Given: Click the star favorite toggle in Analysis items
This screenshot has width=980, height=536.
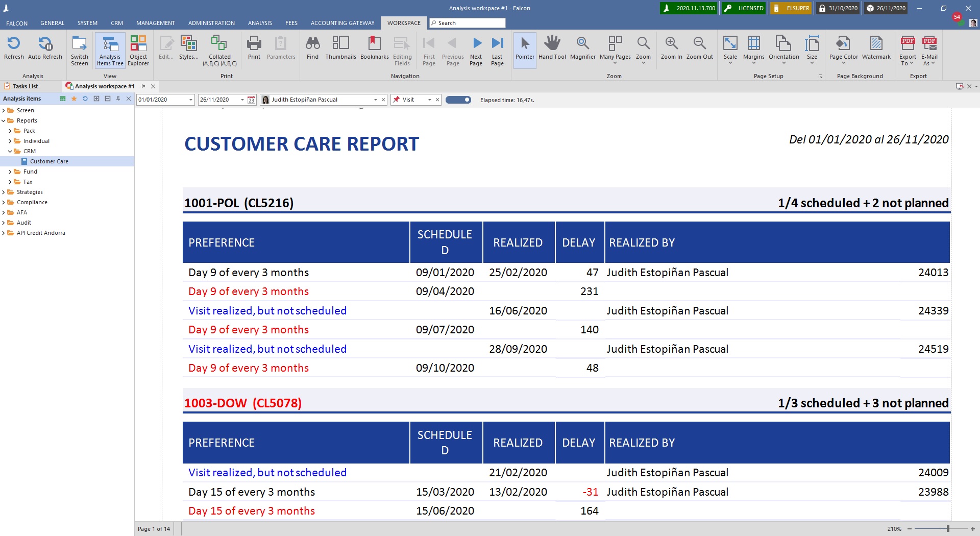Looking at the screenshot, I should 74,99.
